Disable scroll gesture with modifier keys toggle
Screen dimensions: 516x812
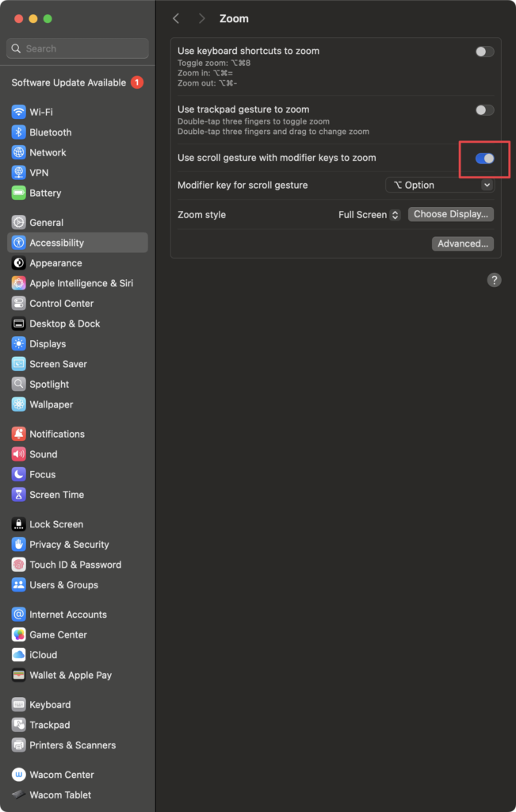484,159
